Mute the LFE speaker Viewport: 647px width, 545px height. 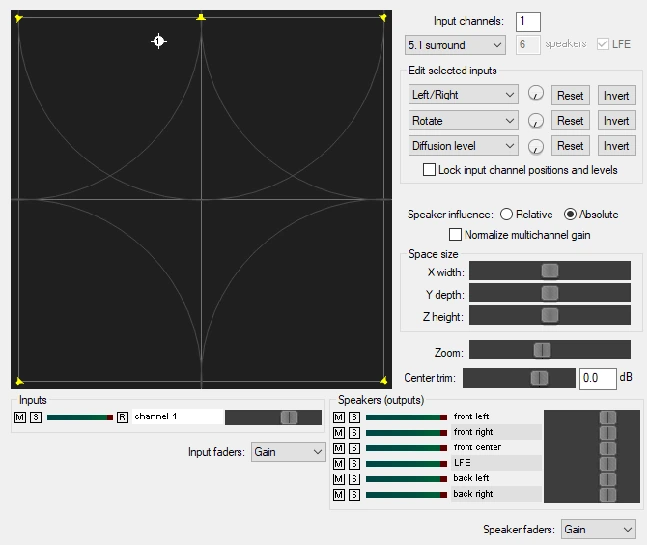pyautogui.click(x=339, y=464)
